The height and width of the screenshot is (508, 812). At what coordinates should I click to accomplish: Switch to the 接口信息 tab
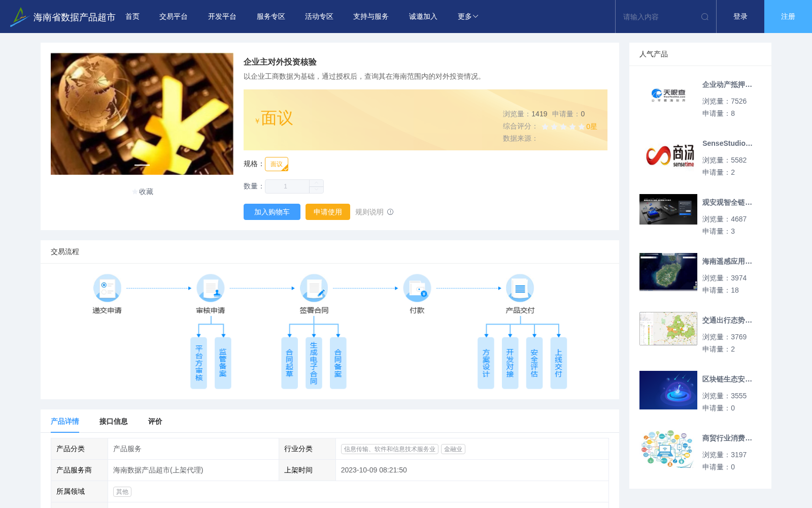tap(114, 421)
